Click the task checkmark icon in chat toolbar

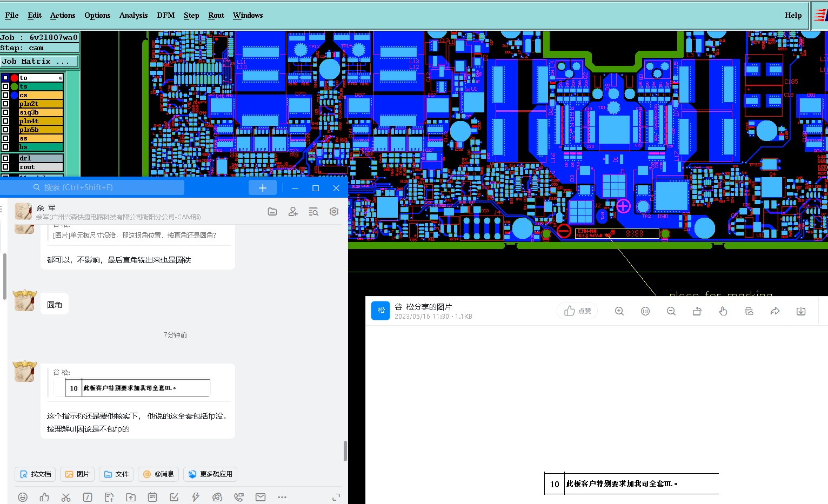[x=174, y=497]
